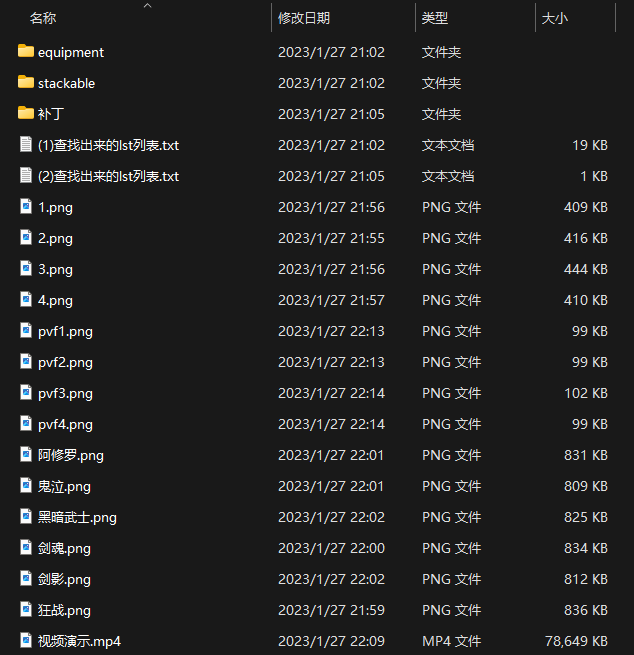The height and width of the screenshot is (655, 634).
Task: Select the 黑暗武士.png file name
Action: (x=77, y=518)
